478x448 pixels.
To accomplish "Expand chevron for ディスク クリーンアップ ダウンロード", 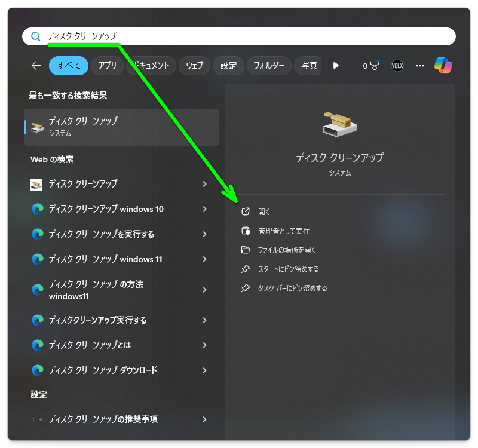I will click(204, 370).
